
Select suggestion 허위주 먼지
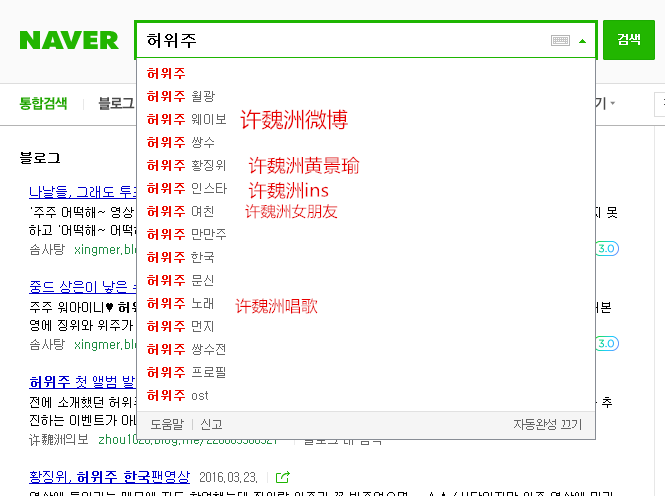click(x=366, y=326)
